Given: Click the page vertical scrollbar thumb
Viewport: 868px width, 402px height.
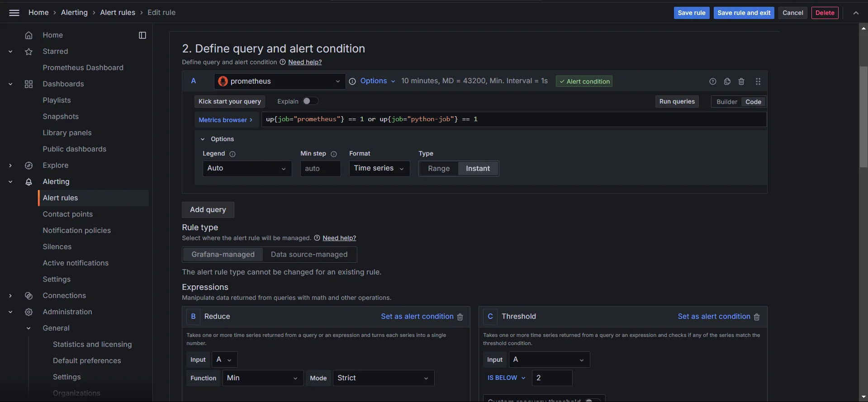Looking at the screenshot, I should (x=863, y=118).
